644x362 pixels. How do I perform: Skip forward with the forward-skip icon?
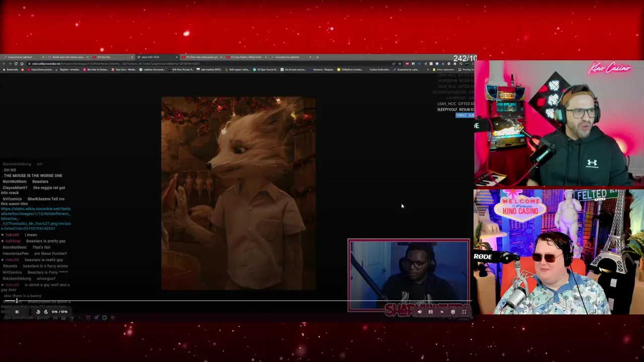46,312
